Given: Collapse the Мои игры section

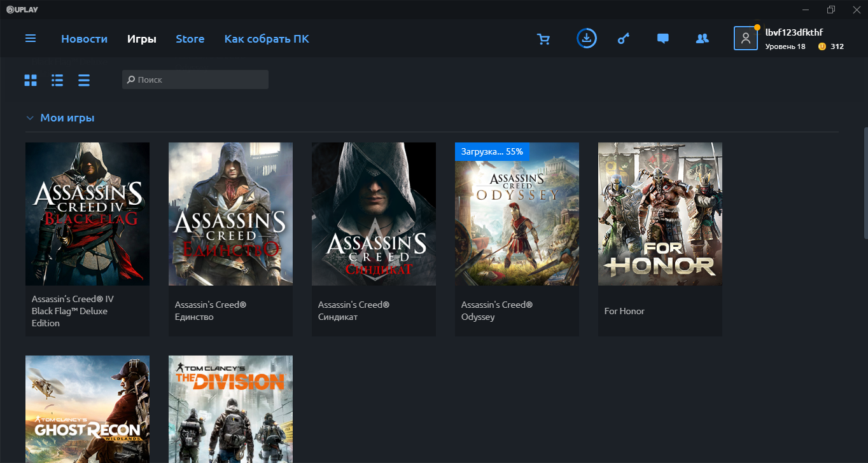Looking at the screenshot, I should tap(29, 118).
